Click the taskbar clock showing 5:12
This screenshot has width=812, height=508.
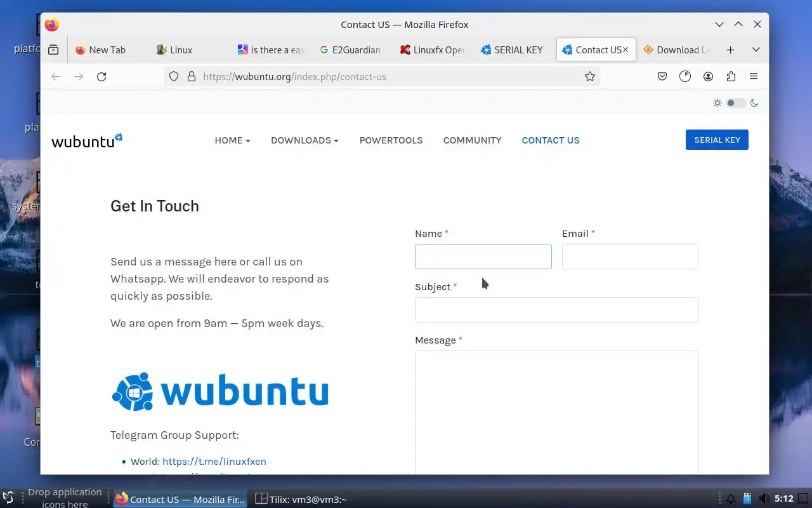point(784,499)
